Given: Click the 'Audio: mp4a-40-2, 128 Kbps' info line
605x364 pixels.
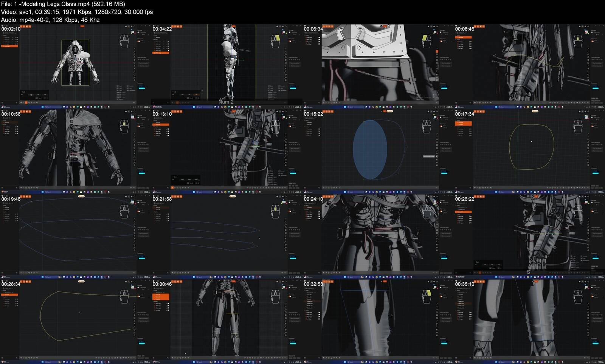Looking at the screenshot, I should click(50, 20).
